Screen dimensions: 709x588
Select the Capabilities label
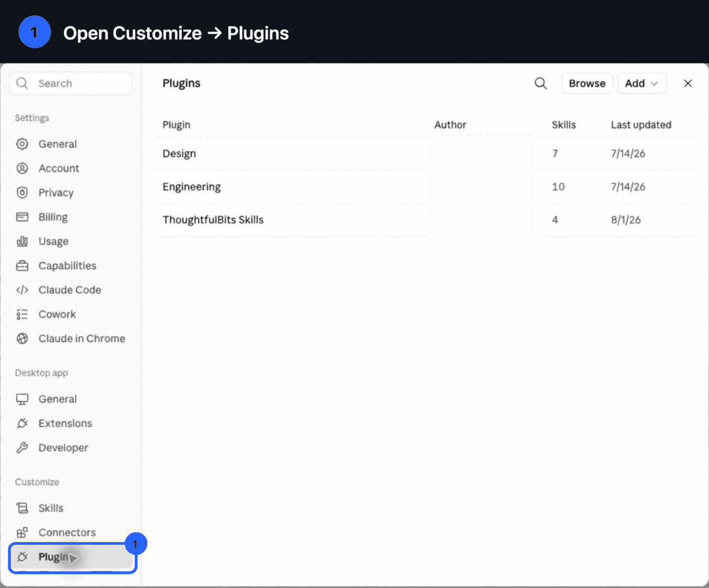pyautogui.click(x=67, y=266)
